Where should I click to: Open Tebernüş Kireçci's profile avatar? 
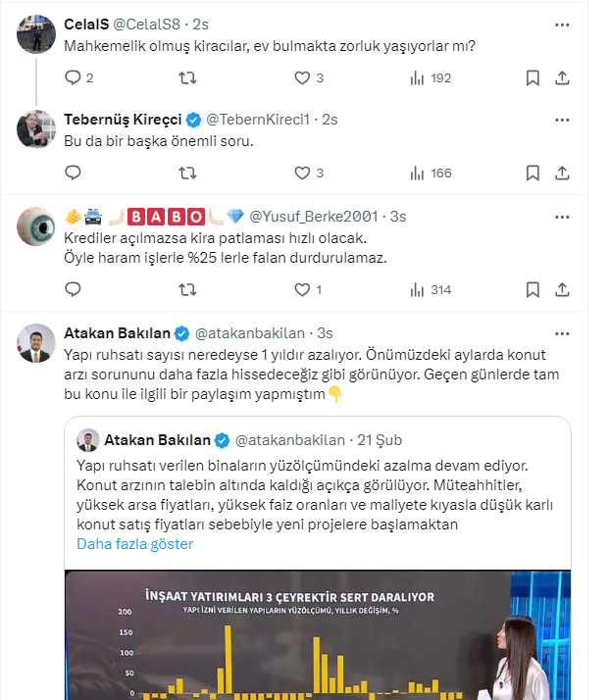[36, 128]
